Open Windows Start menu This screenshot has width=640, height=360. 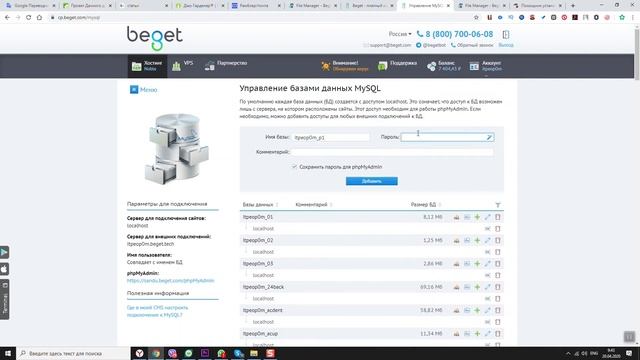coord(8,353)
